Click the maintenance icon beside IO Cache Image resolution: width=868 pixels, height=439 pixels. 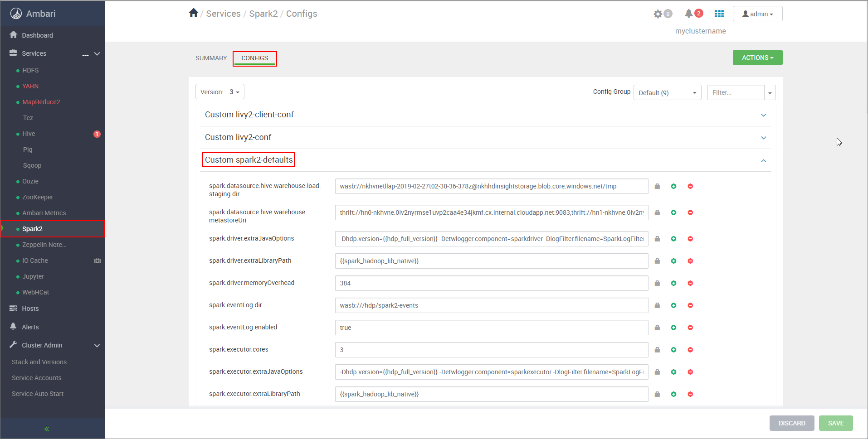pyautogui.click(x=98, y=261)
